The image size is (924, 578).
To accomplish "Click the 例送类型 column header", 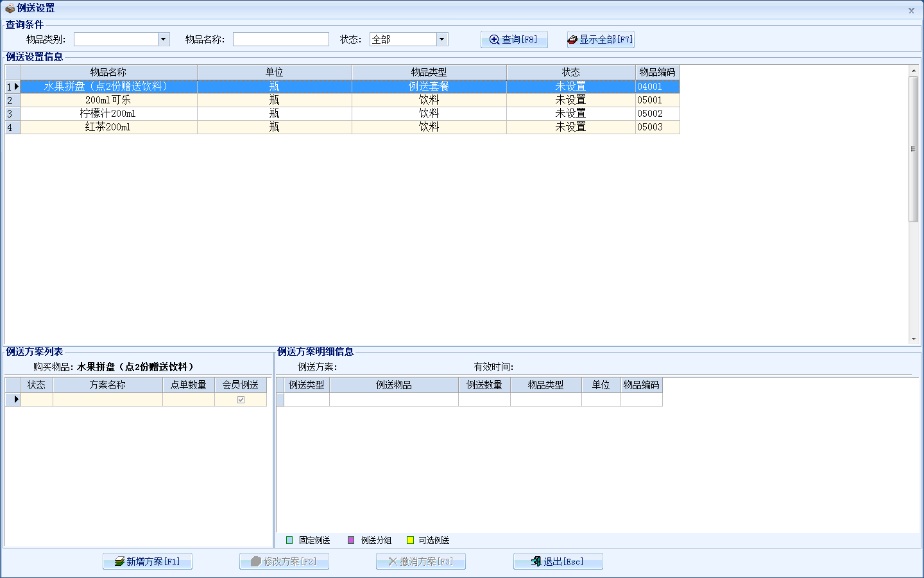I will (x=307, y=385).
